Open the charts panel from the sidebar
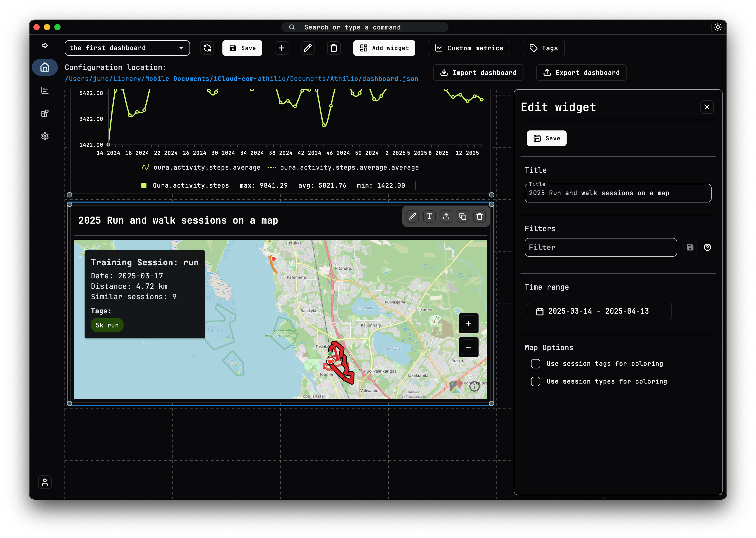 click(x=45, y=90)
